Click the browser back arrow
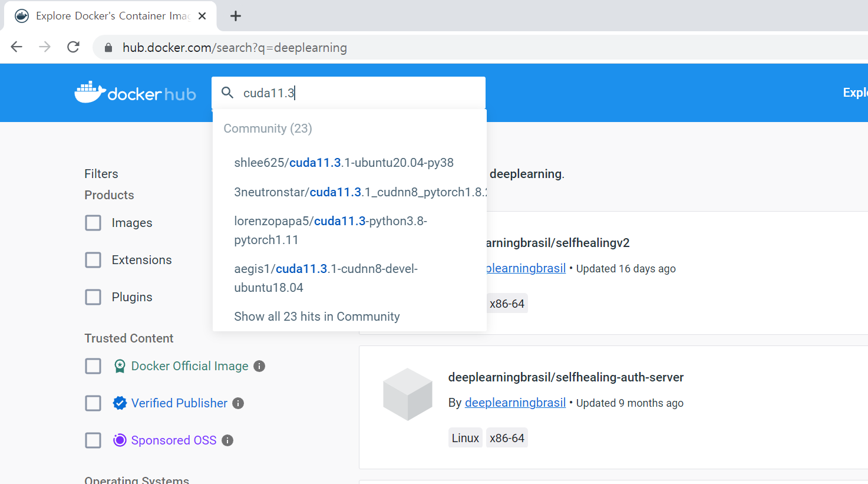The height and width of the screenshot is (484, 868). [16, 47]
